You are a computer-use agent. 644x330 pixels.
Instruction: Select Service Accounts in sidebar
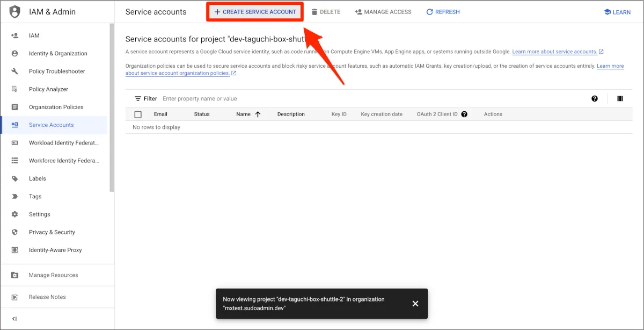pyautogui.click(x=54, y=125)
